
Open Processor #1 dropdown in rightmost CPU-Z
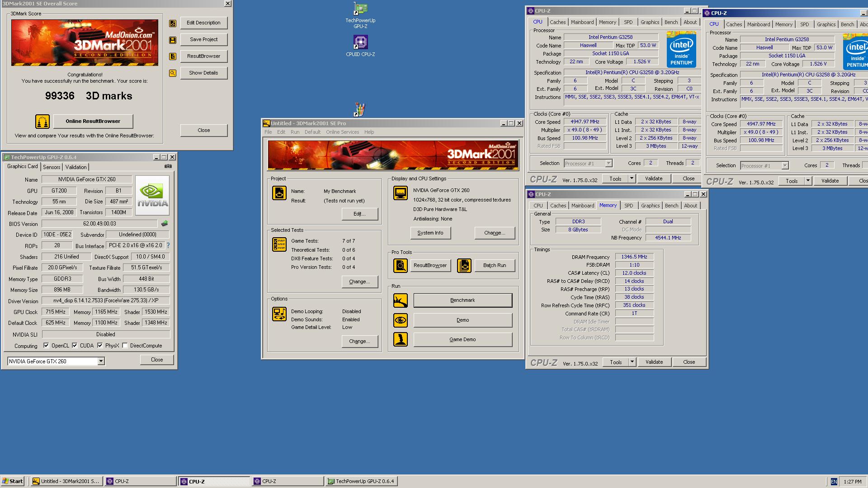[x=785, y=166]
